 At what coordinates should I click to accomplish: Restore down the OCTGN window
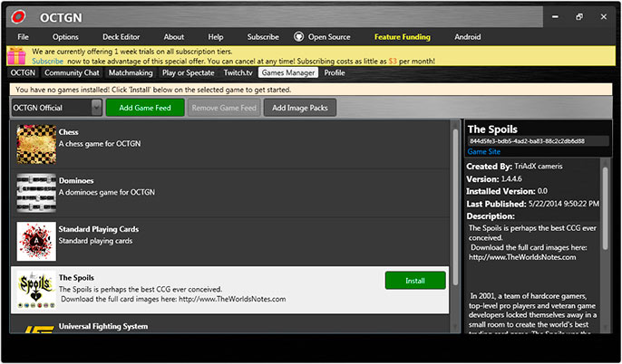pyautogui.click(x=579, y=16)
